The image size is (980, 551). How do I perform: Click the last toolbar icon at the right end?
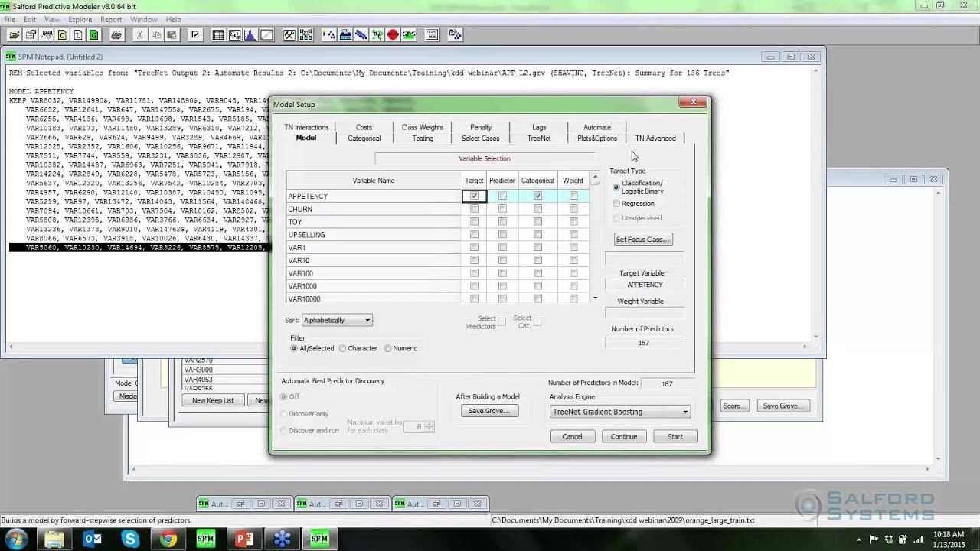click(x=456, y=34)
